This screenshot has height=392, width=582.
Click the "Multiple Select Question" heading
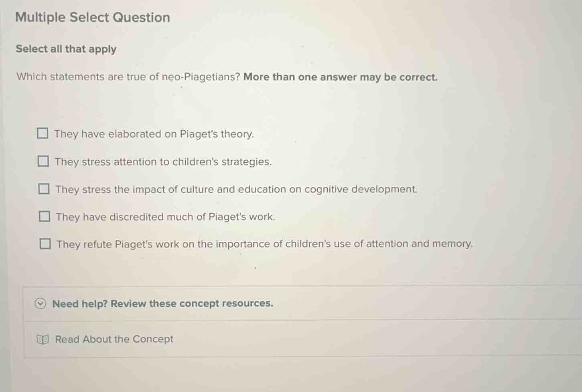[92, 17]
